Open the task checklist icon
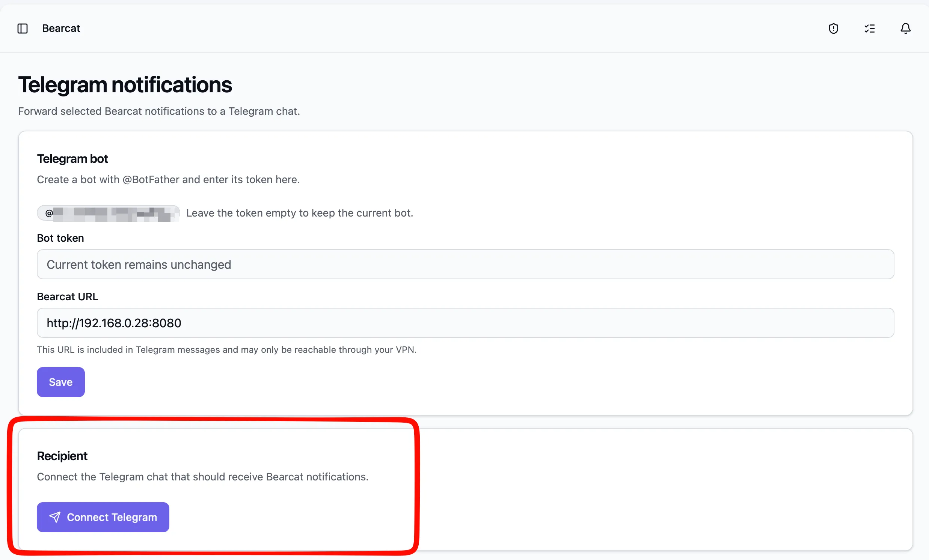The width and height of the screenshot is (929, 560). pos(870,28)
